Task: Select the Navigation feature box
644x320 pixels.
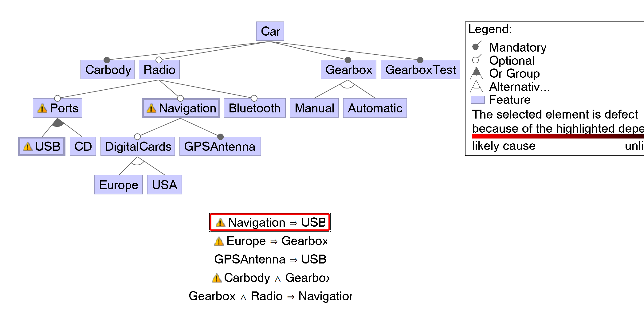Action: click(181, 108)
